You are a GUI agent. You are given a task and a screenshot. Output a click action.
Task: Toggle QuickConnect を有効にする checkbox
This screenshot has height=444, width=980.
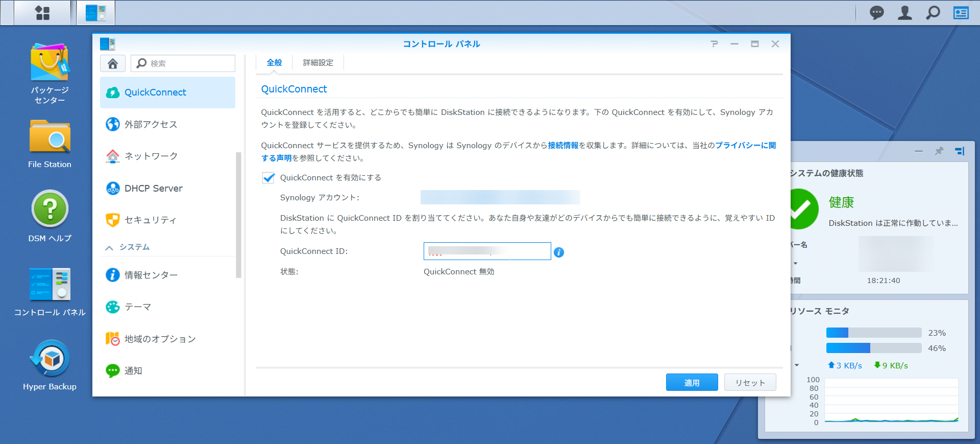[268, 178]
